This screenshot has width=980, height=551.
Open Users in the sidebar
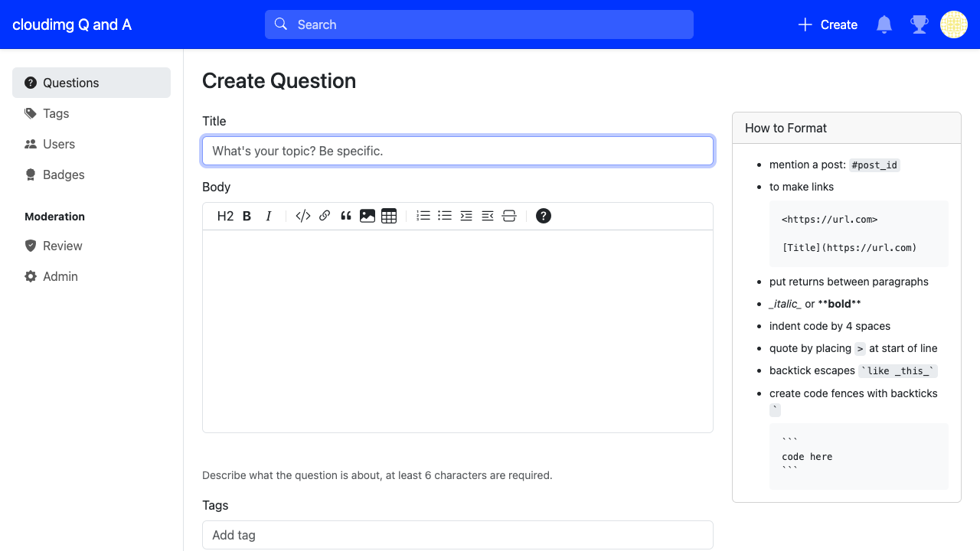coord(91,144)
